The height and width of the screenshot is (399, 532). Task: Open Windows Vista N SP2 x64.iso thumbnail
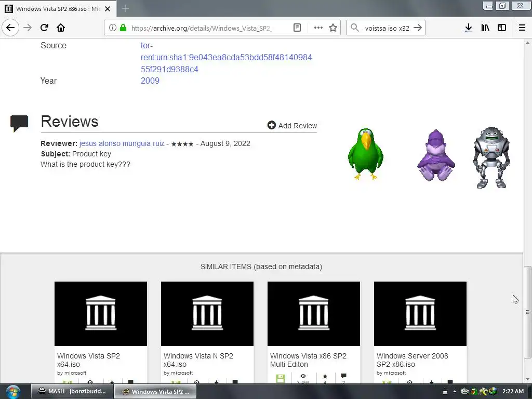[x=207, y=314]
